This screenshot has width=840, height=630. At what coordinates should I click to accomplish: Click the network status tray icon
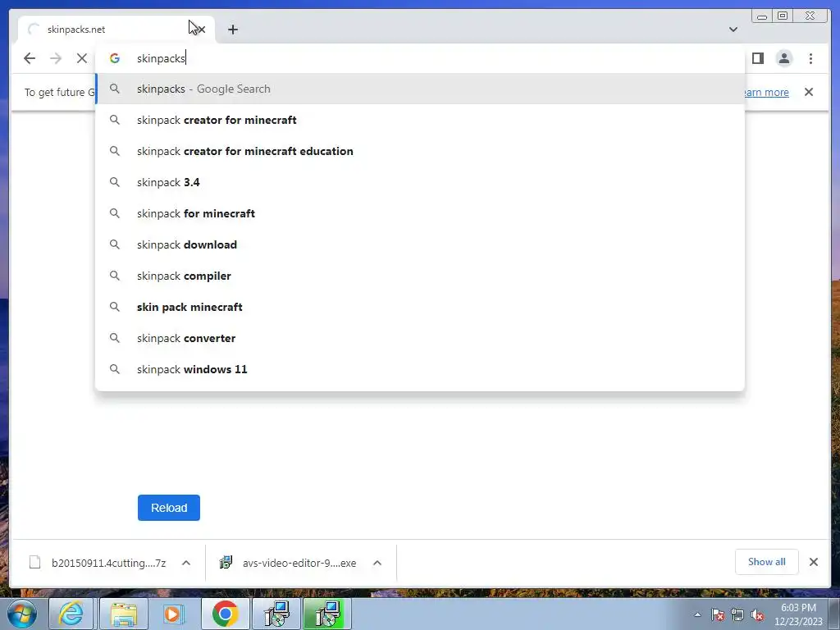pyautogui.click(x=737, y=614)
